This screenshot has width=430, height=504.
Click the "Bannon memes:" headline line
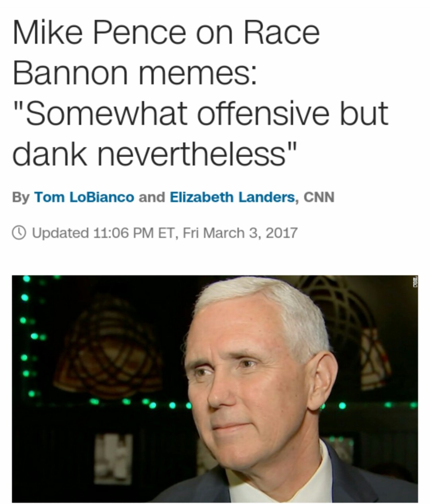pyautogui.click(x=135, y=73)
